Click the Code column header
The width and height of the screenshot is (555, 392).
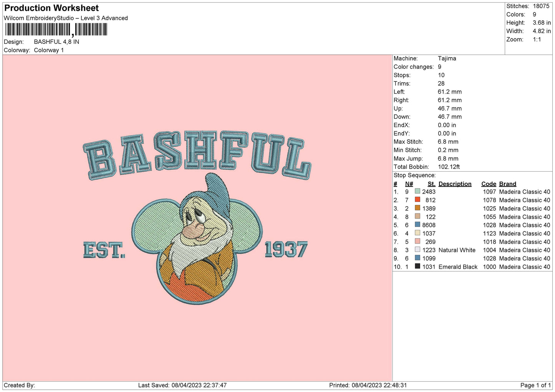point(489,184)
